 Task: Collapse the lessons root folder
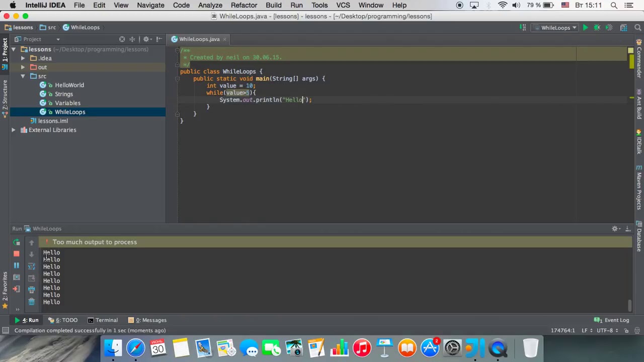[14, 49]
